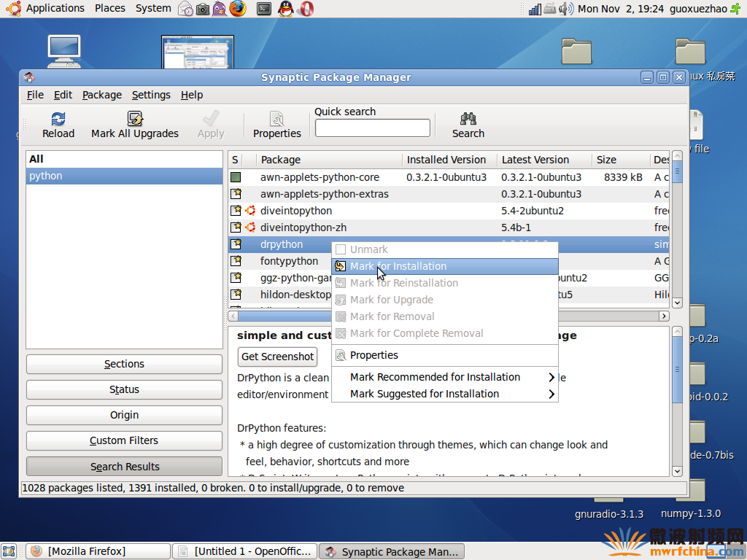
Task: Switch to Mozilla Firefox taskbar window
Action: click(98, 551)
